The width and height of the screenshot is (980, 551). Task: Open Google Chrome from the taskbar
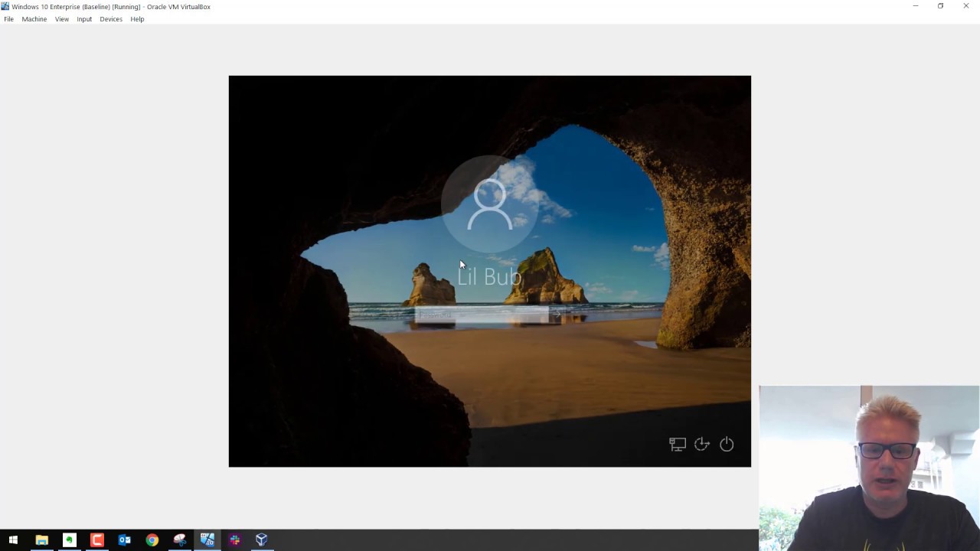point(152,540)
